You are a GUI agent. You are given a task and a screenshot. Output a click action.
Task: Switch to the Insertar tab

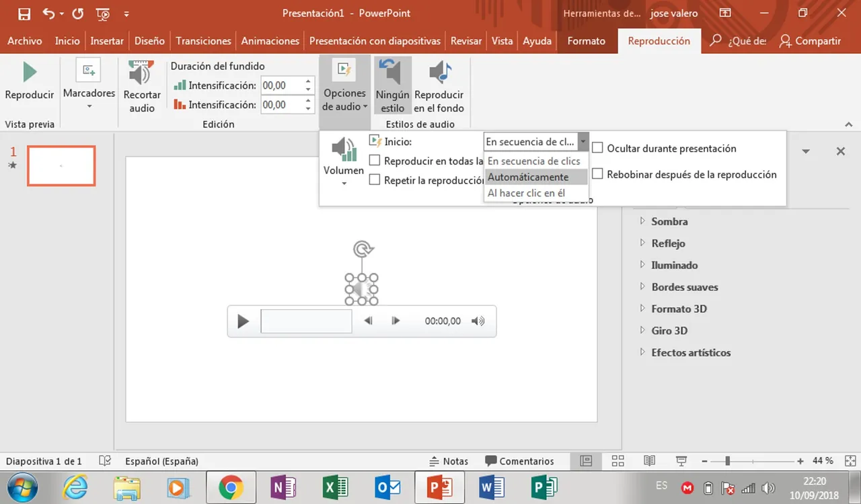[107, 41]
